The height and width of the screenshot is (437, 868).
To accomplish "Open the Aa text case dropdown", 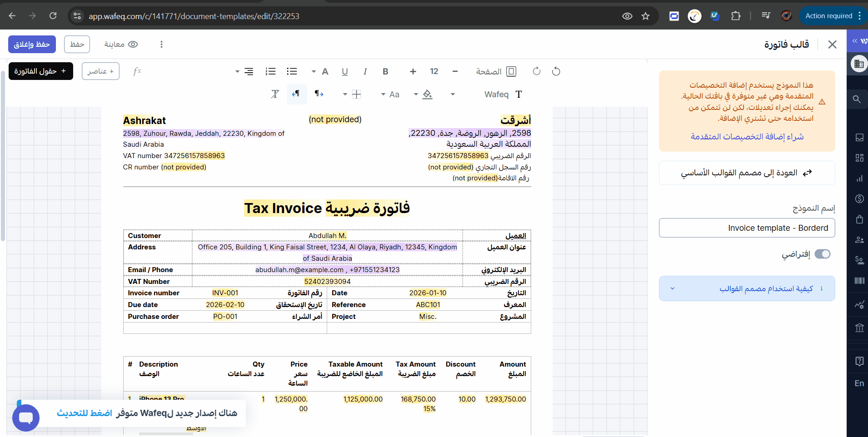I will tap(390, 94).
